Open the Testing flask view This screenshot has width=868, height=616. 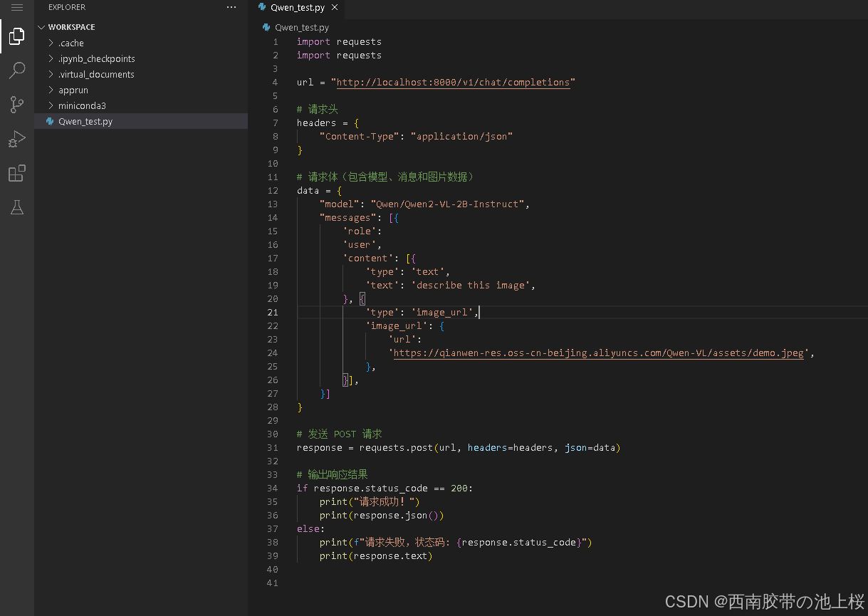click(17, 207)
